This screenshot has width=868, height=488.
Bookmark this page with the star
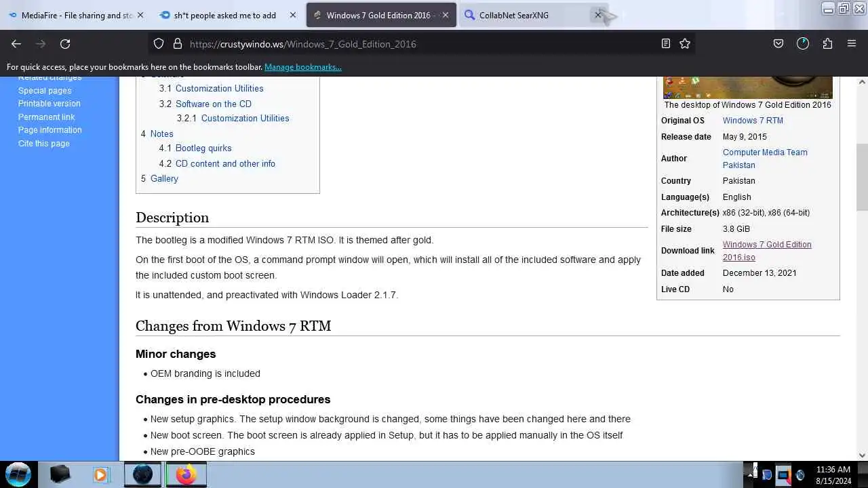click(685, 43)
